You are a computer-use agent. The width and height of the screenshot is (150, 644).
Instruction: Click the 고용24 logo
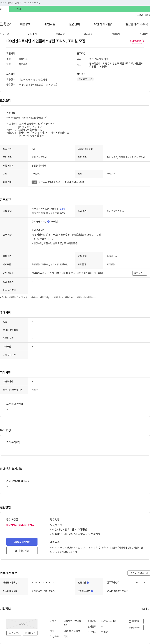tap(6, 24)
